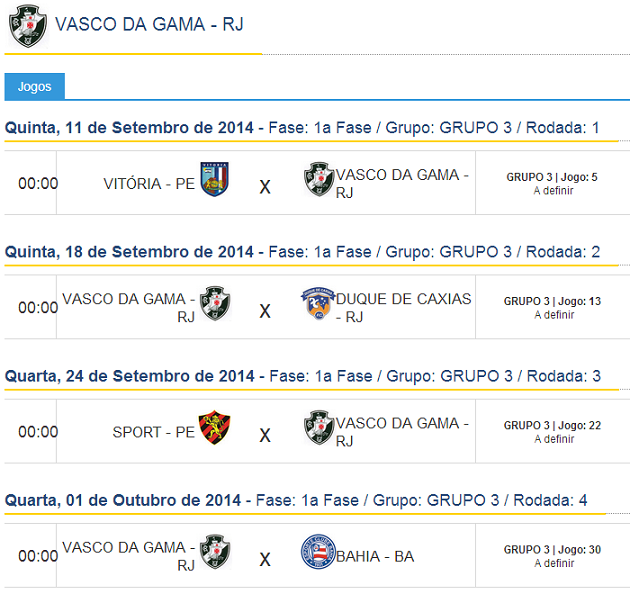Click the VITÓRIA - PE team name

[149, 184]
